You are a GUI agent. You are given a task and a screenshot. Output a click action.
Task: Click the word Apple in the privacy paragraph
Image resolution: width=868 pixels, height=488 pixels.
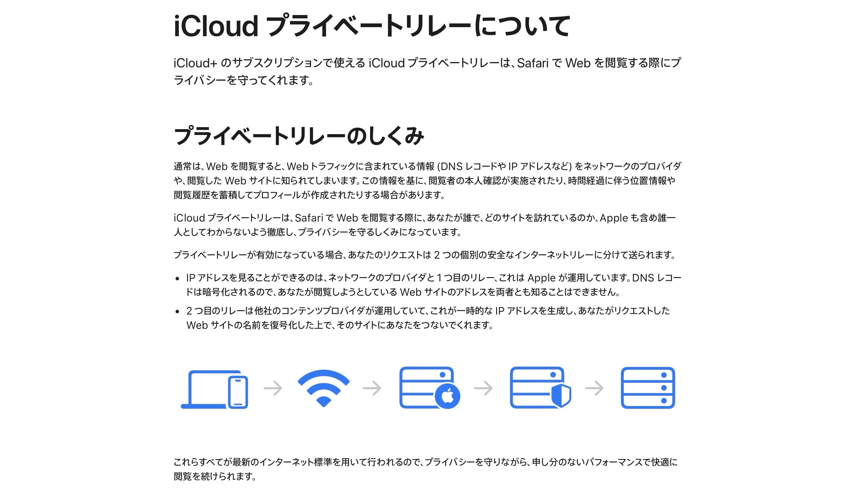[x=613, y=219]
